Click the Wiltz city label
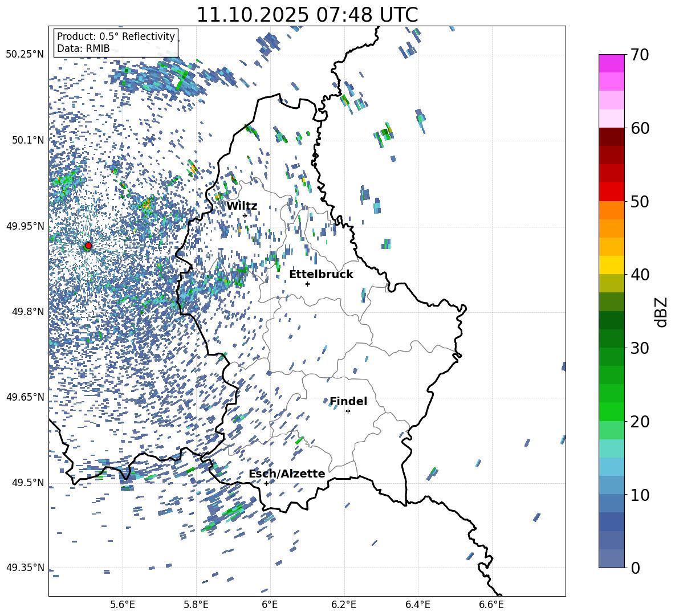This screenshot has width=675, height=616. pyautogui.click(x=242, y=206)
